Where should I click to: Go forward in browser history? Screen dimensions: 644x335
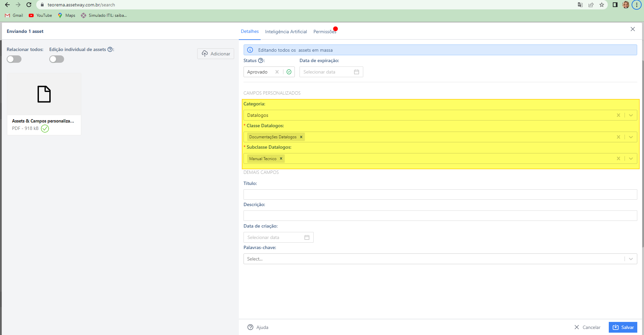click(18, 5)
